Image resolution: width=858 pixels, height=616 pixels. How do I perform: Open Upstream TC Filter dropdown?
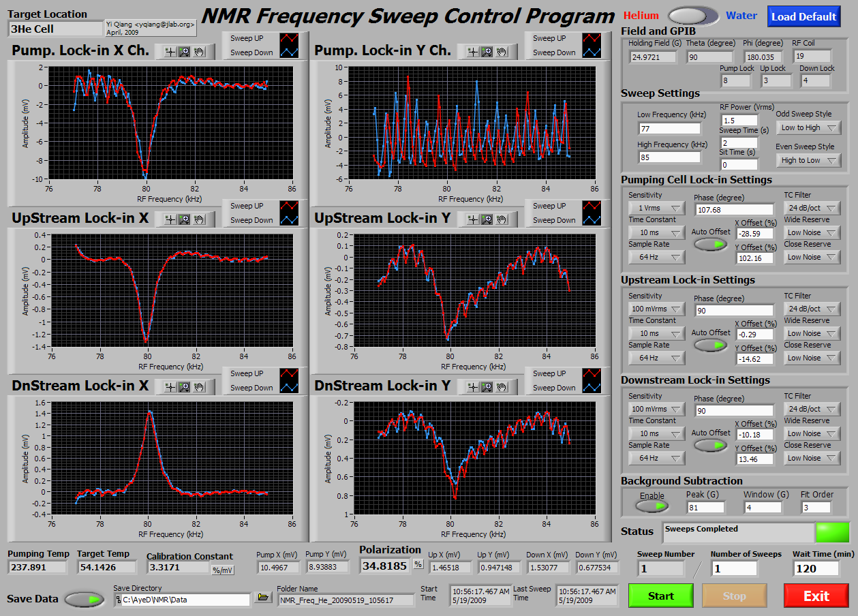coord(812,309)
